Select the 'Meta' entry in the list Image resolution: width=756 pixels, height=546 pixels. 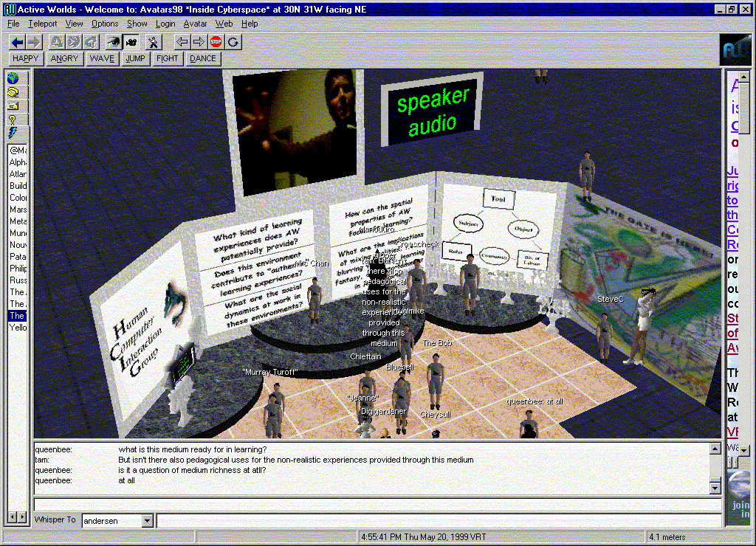[18, 221]
